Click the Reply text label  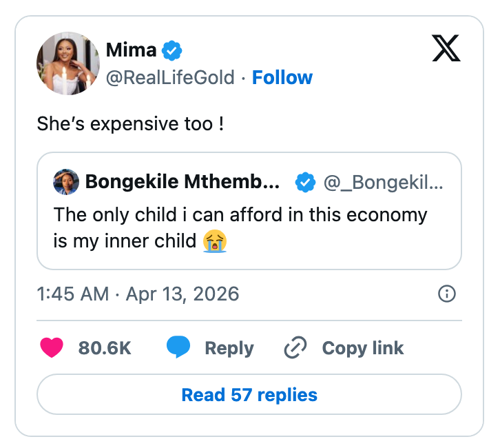[229, 348]
